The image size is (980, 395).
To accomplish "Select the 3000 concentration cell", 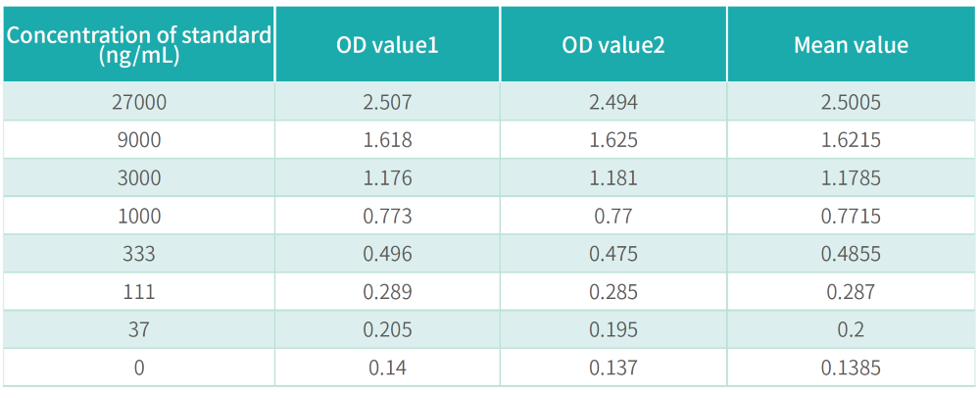I will click(x=138, y=178).
